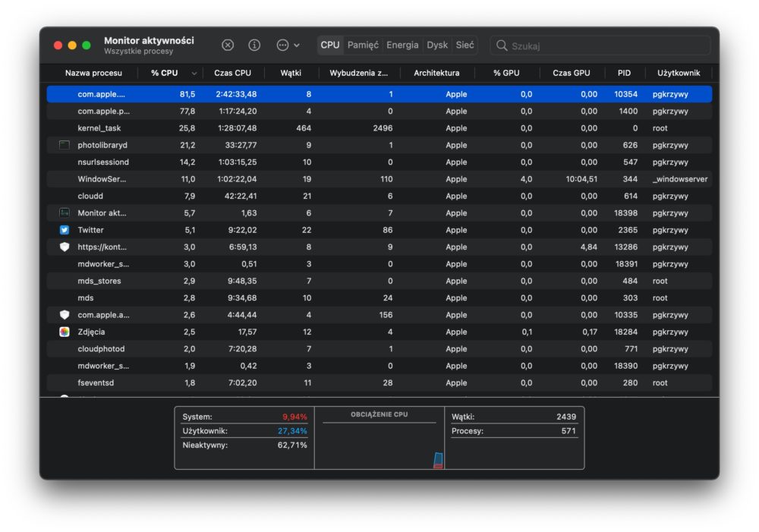Viewport: 759px width, 532px height.
Task: Select the Monitor akt... process name
Action: pyautogui.click(x=102, y=212)
